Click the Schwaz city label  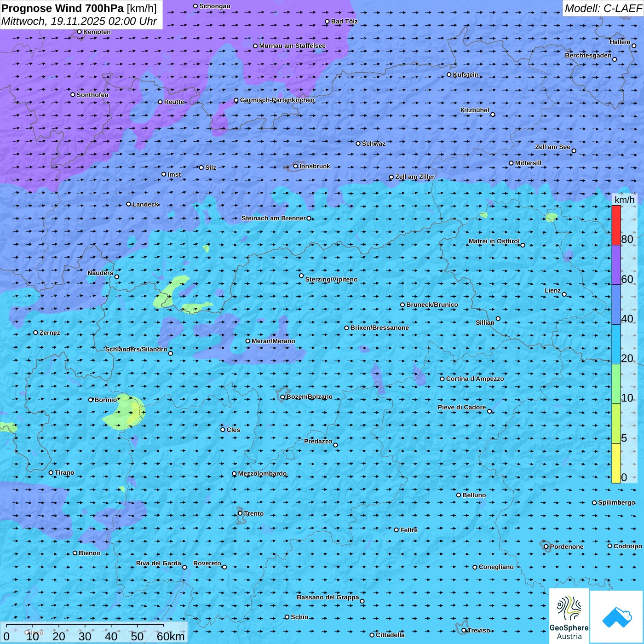pyautogui.click(x=374, y=144)
